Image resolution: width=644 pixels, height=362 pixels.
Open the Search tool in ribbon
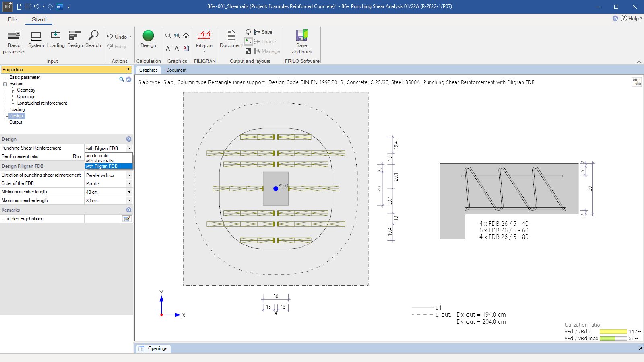pos(93,39)
